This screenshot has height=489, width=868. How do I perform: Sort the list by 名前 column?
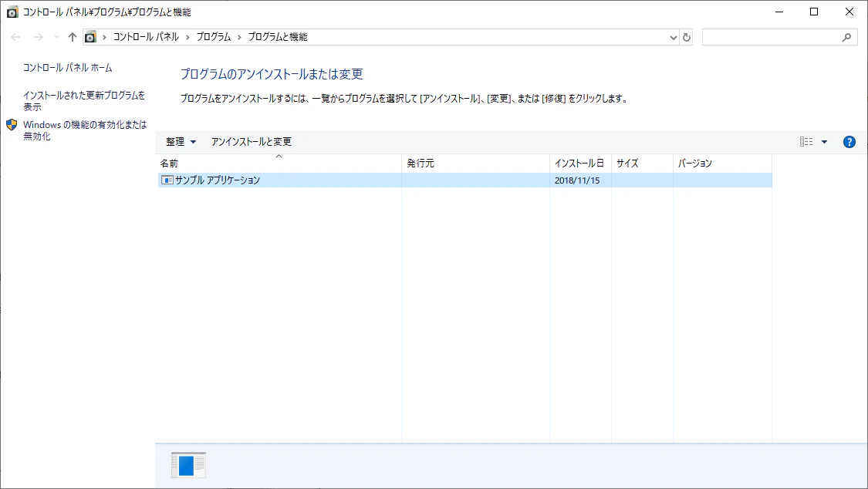pos(279,164)
